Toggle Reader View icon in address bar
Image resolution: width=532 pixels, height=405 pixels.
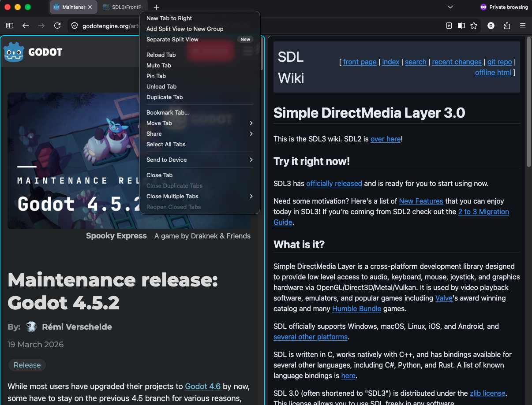coord(449,26)
